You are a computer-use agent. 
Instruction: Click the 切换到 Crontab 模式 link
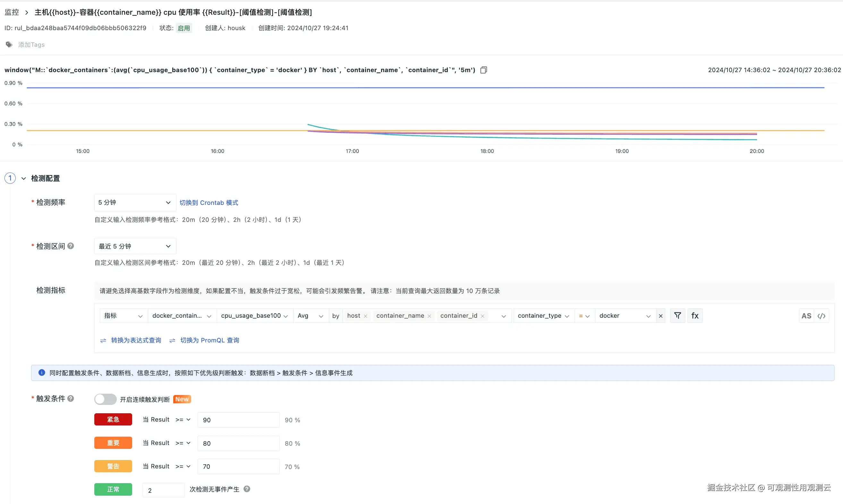[x=209, y=203]
